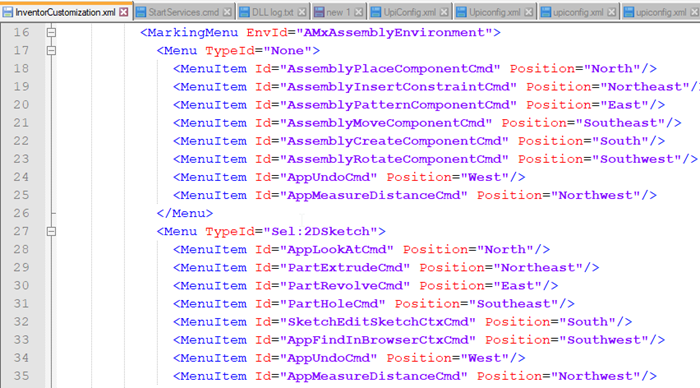The height and width of the screenshot is (388, 700).
Task: Click AppMeasureDistanceCmd text on line 35
Action: tap(374, 376)
